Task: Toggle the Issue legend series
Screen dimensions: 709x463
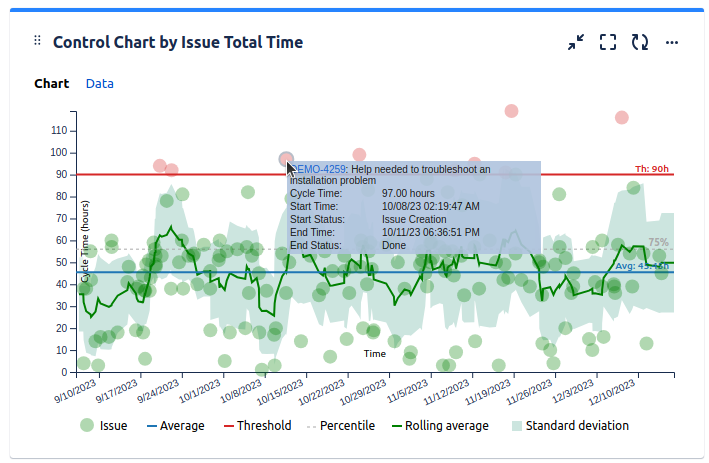Action: pyautogui.click(x=104, y=425)
